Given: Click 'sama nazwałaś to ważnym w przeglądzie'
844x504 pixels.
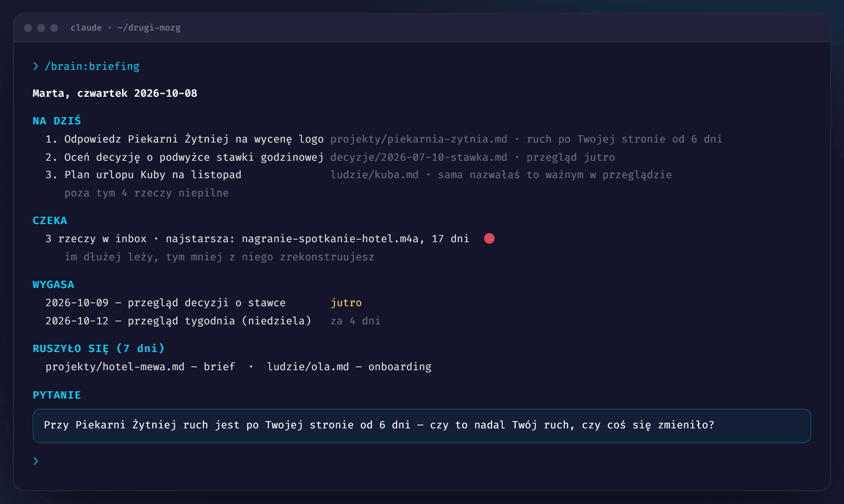Looking at the screenshot, I should (555, 175).
